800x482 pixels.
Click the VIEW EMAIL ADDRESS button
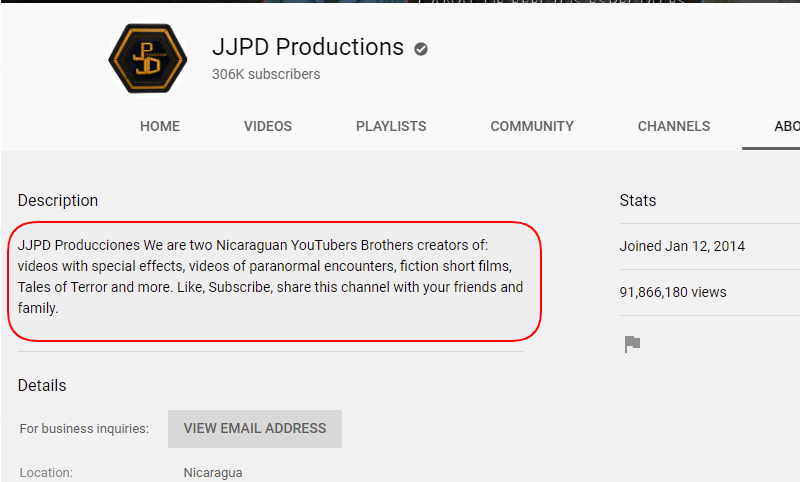tap(255, 428)
